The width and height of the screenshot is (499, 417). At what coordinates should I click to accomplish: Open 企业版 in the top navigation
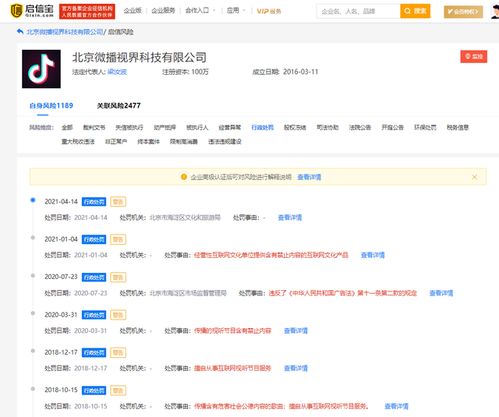[x=132, y=11]
